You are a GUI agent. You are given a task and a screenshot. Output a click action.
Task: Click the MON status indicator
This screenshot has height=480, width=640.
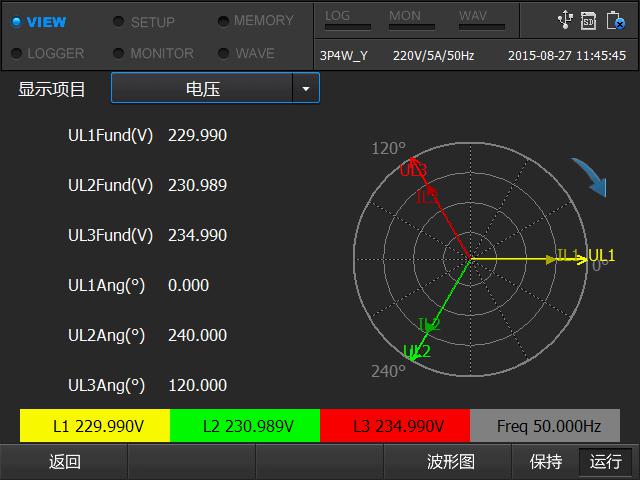tap(411, 20)
